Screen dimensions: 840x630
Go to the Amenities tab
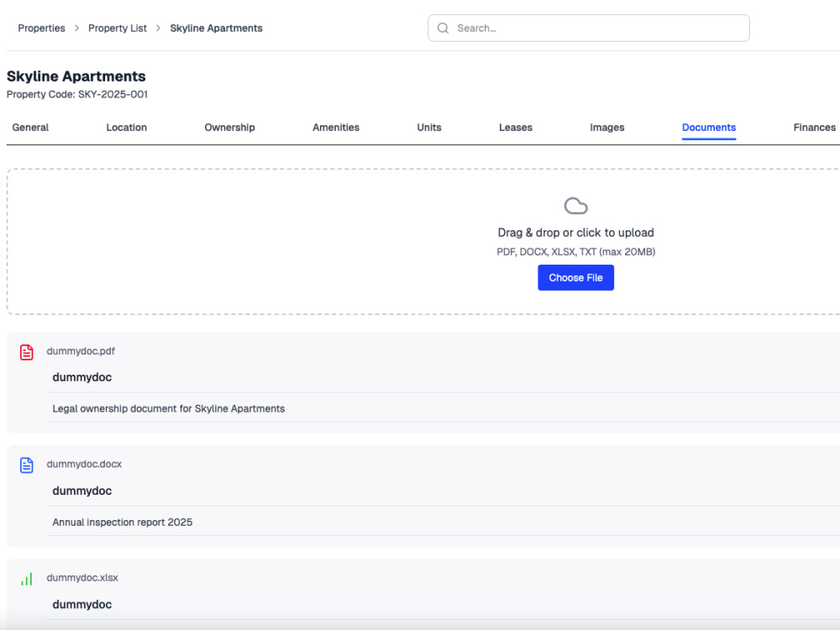(x=336, y=128)
